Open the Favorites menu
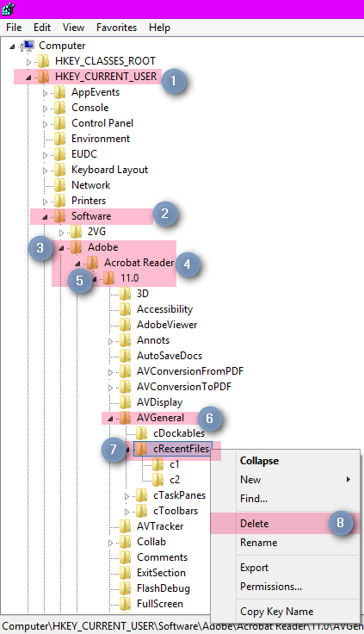 (x=116, y=28)
